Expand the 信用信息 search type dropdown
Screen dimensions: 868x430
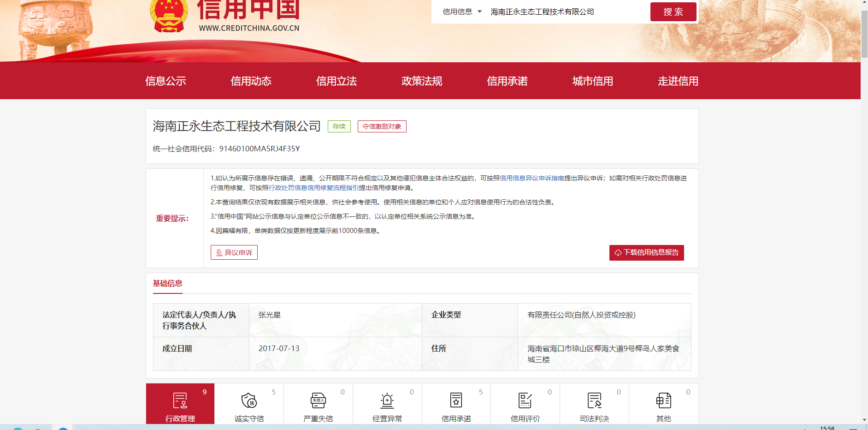tap(462, 12)
